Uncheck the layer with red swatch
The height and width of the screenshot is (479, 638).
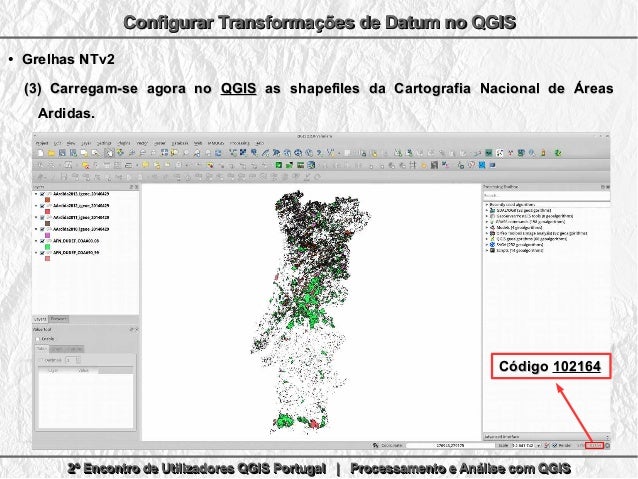[42, 206]
